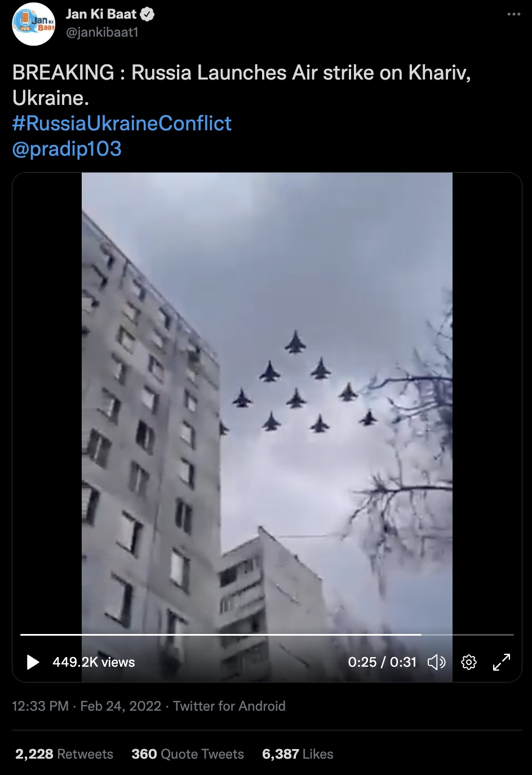Open the #RussiaUkraineConflict hashtag
532x775 pixels.
[x=122, y=123]
